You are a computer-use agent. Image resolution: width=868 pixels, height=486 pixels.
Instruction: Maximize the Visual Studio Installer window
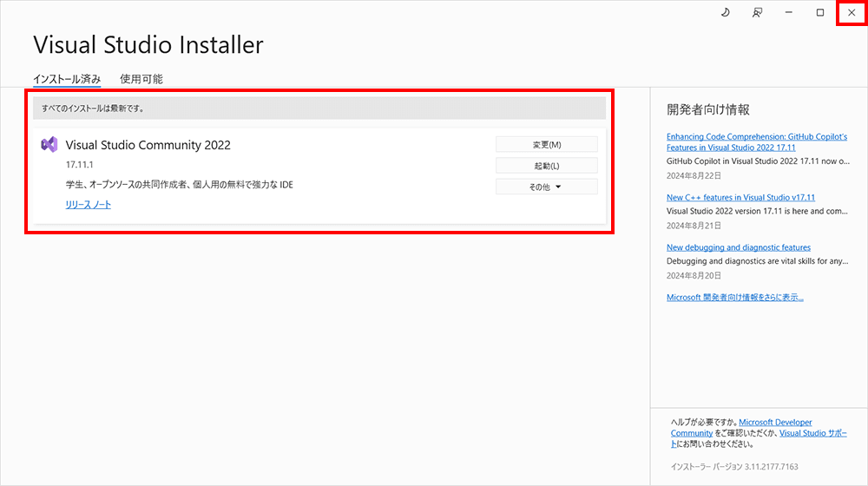[820, 12]
